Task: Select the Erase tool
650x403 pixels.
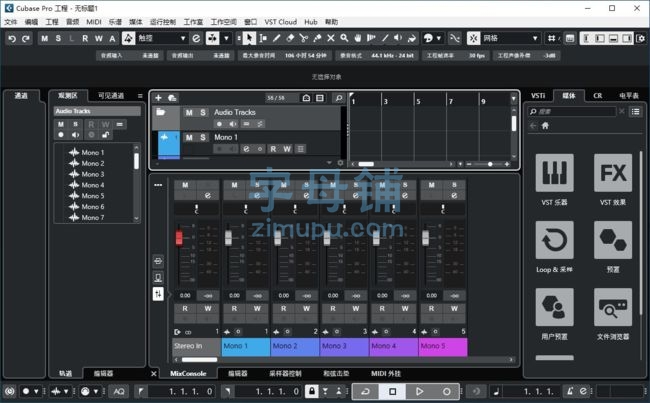Action: 290,39
